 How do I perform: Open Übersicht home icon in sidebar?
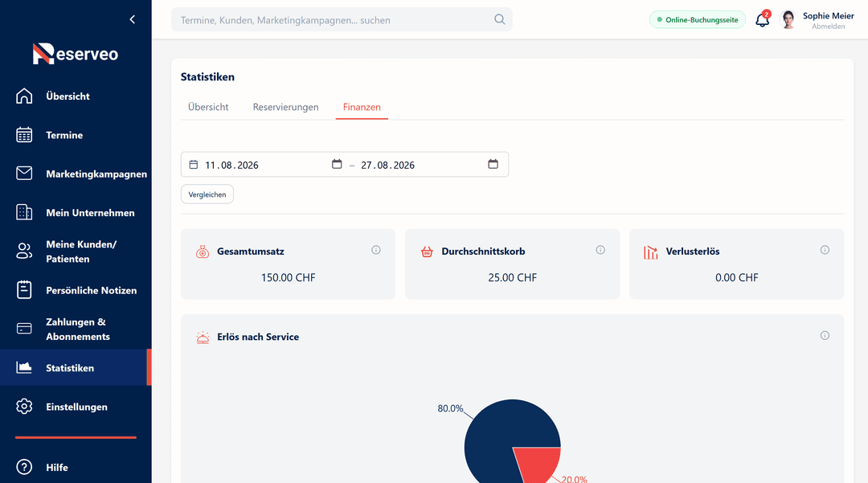(24, 96)
